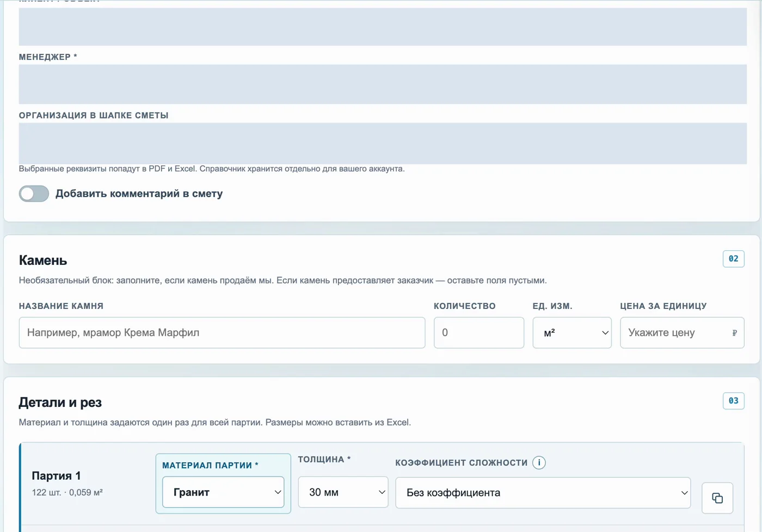
Task: Click the 'Детали и рез' section heading
Action: coord(60,403)
